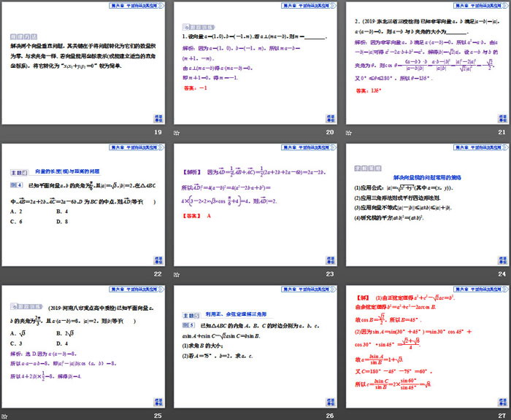
Task: Click slide number label 23
Action: [330, 274]
